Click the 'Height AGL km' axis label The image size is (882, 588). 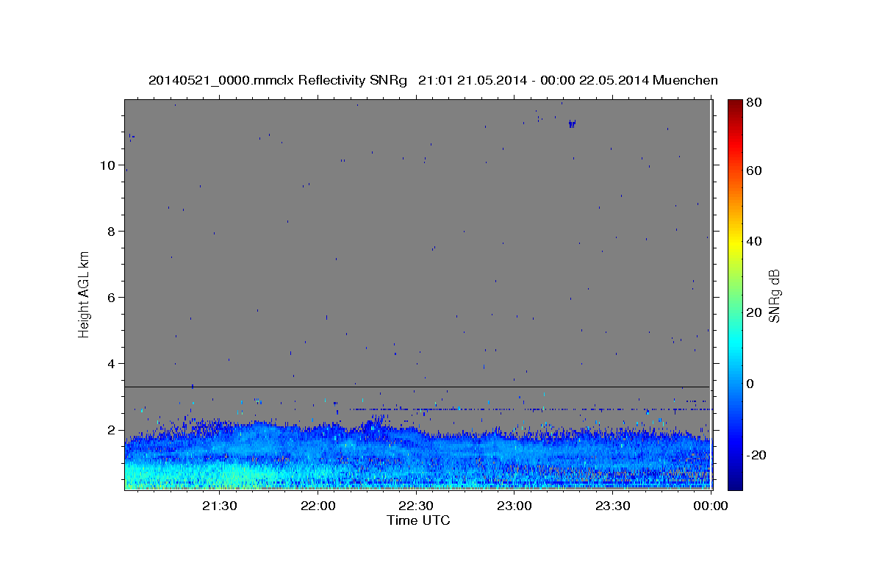(x=85, y=294)
